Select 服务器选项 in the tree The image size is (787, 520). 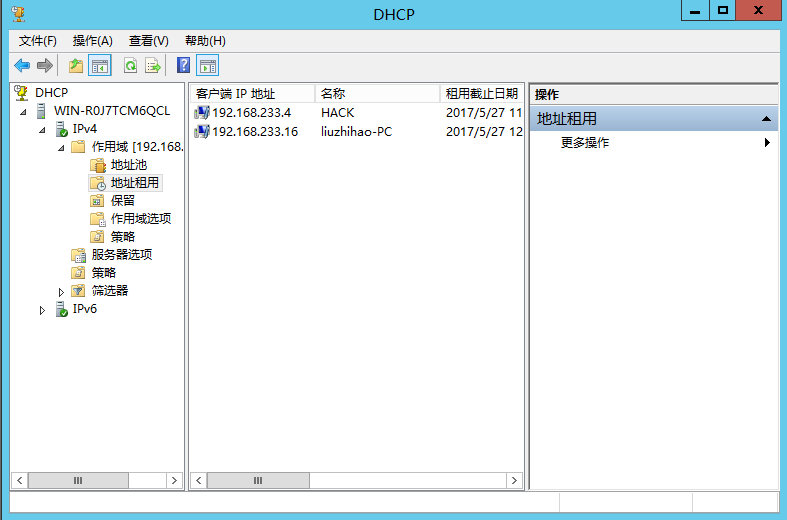click(x=121, y=255)
